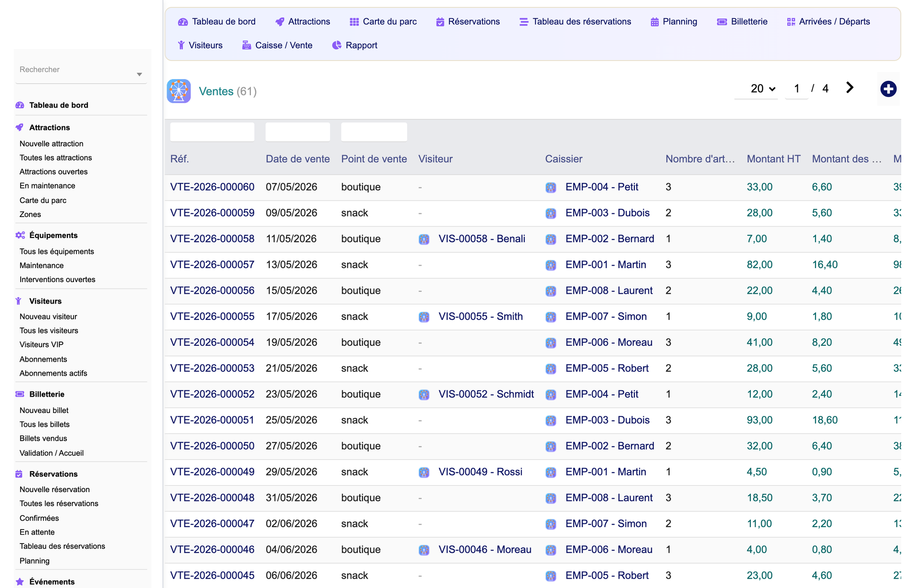Click sidebar Équipements gears icon
911x588 pixels.
click(20, 235)
